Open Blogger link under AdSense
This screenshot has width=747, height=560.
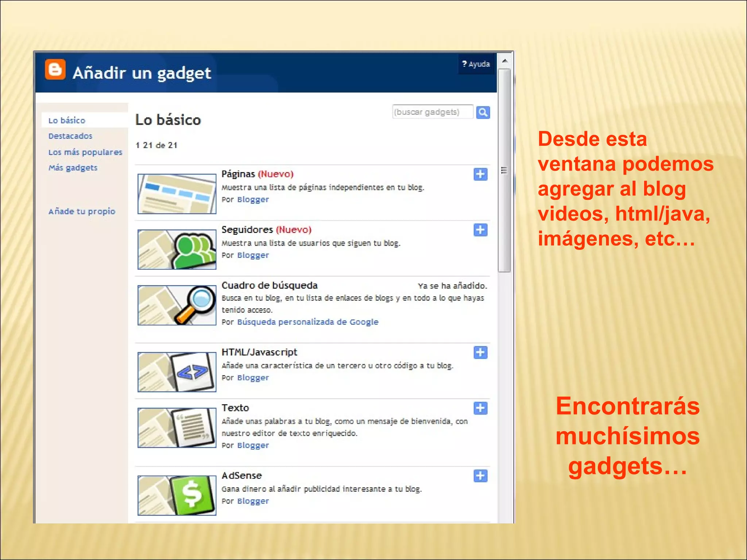pyautogui.click(x=253, y=501)
